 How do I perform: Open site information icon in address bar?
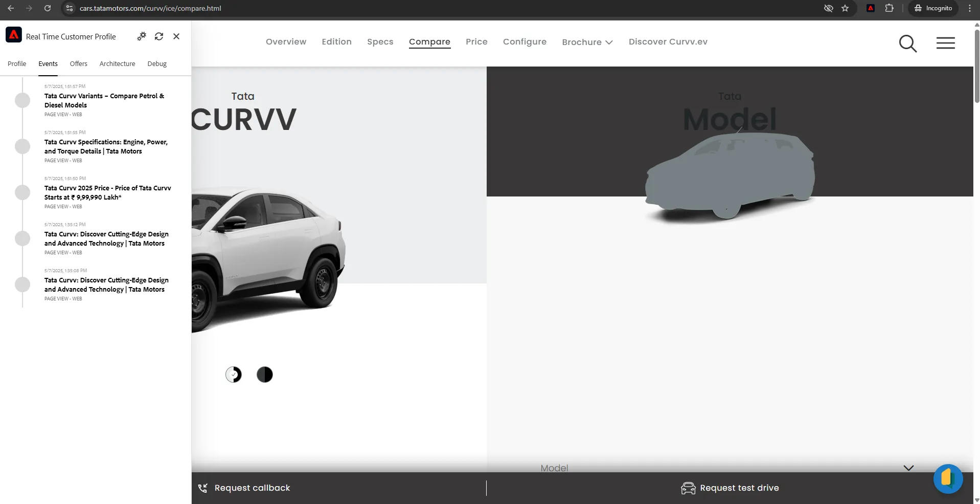[70, 8]
